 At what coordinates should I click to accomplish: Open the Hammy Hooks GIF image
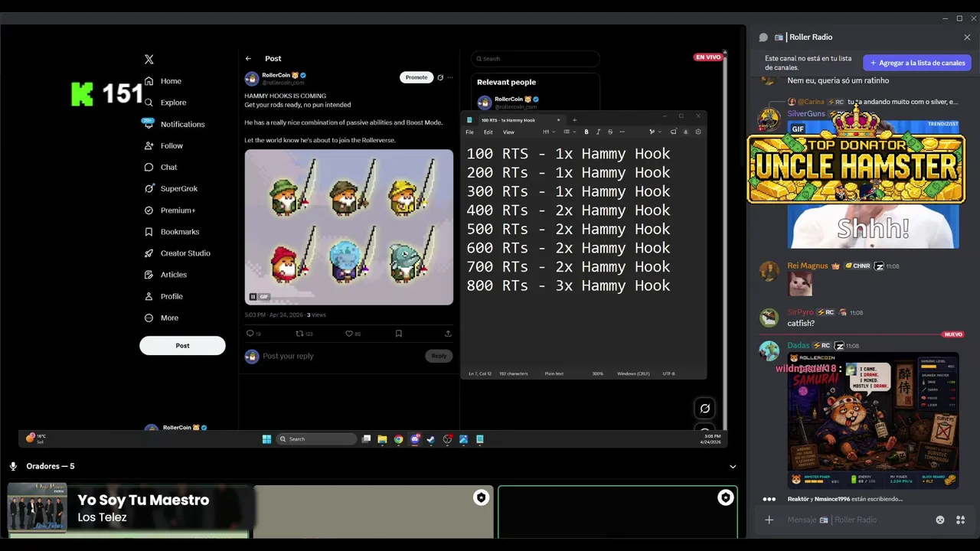[349, 227]
